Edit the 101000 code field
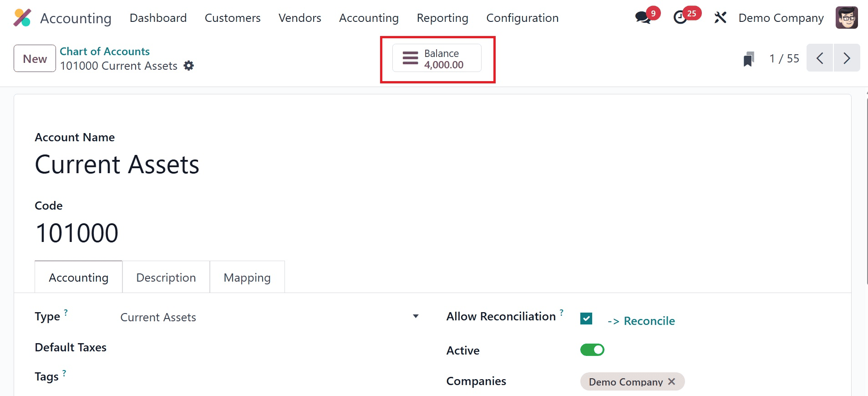Viewport: 868px width, 396px height. 77,233
